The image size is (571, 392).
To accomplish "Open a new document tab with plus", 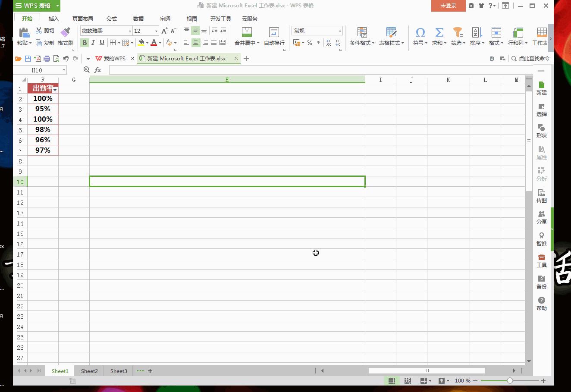I will point(246,59).
